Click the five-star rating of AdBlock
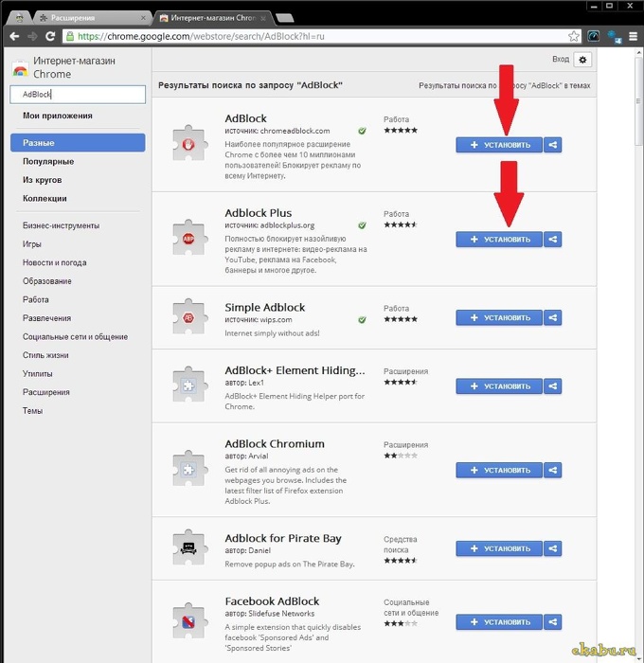Screen dimensions: 644x663 (401, 131)
